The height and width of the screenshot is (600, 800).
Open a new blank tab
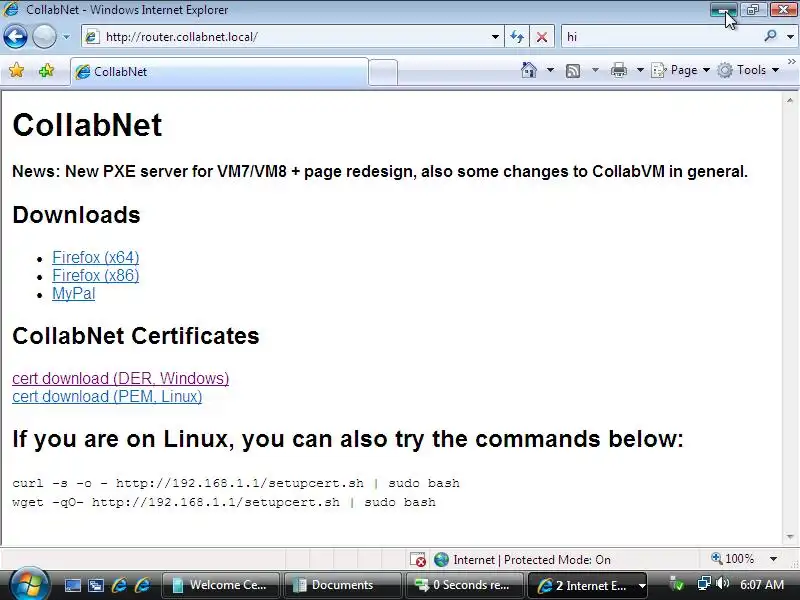(x=383, y=72)
